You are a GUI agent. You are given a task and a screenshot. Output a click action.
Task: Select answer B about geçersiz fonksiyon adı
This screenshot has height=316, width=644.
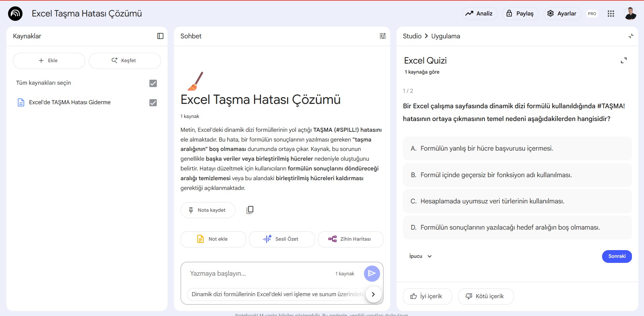coord(517,175)
